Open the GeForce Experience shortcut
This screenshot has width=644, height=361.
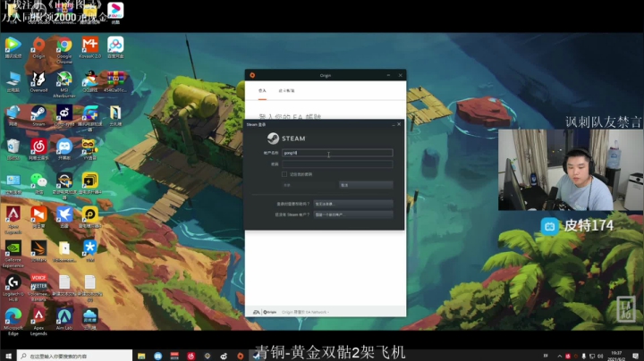point(13,254)
